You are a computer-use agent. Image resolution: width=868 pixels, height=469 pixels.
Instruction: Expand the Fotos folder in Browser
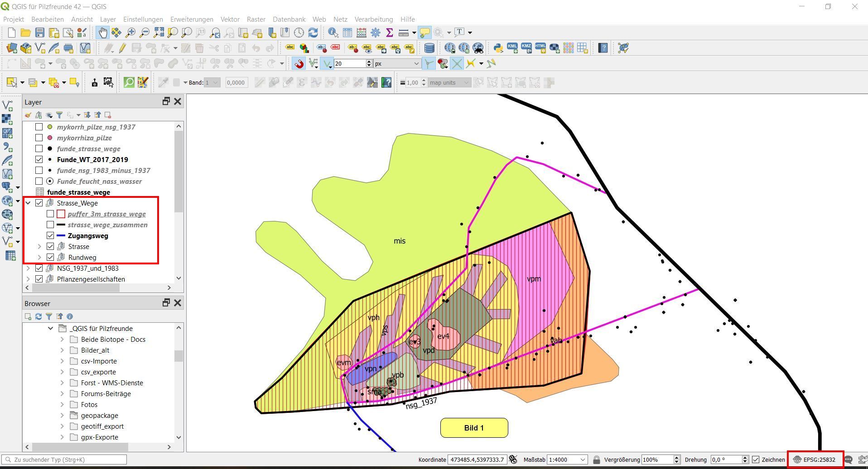[62, 404]
